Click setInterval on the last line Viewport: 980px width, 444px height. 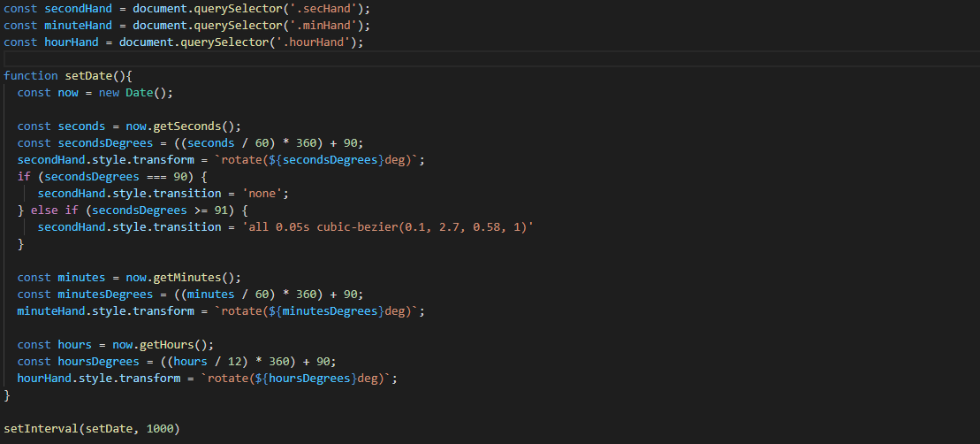pyautogui.click(x=42, y=430)
